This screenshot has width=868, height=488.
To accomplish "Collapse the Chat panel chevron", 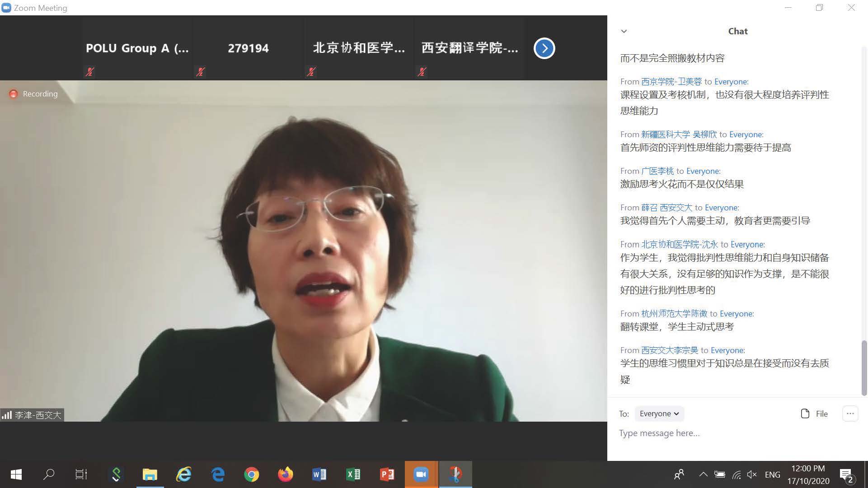I will pyautogui.click(x=624, y=31).
